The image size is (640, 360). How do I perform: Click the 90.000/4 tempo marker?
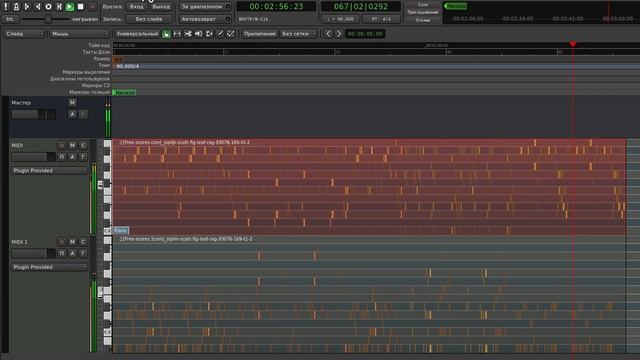(127, 66)
